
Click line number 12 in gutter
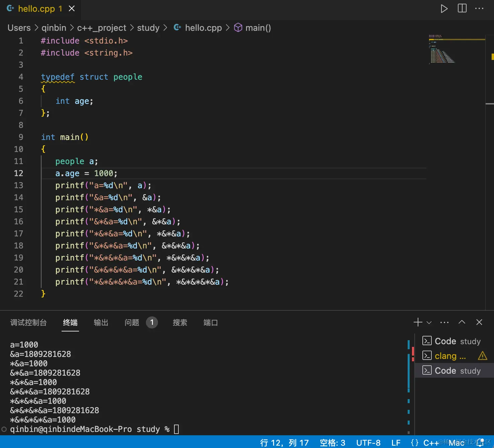[x=18, y=173]
